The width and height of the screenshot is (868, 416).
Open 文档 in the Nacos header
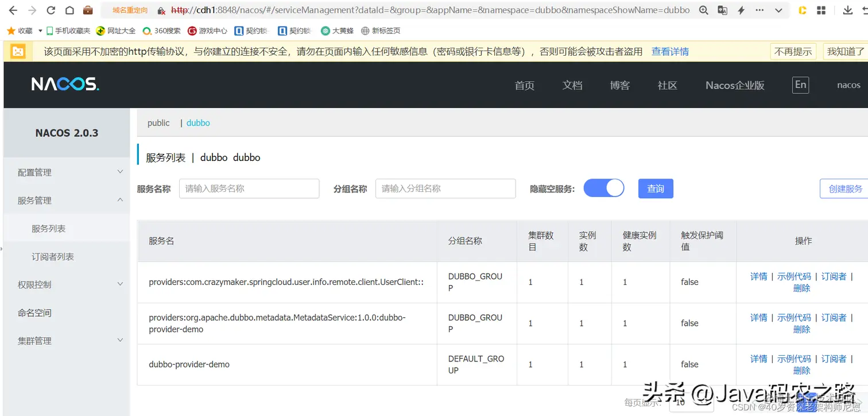coord(572,85)
